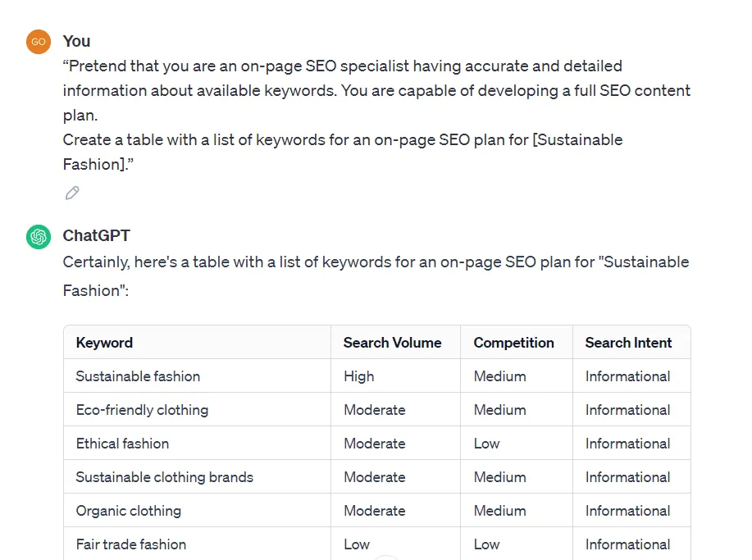This screenshot has width=752, height=560.
Task: Click the Moderate cell beside Organic clothing
Action: point(374,511)
